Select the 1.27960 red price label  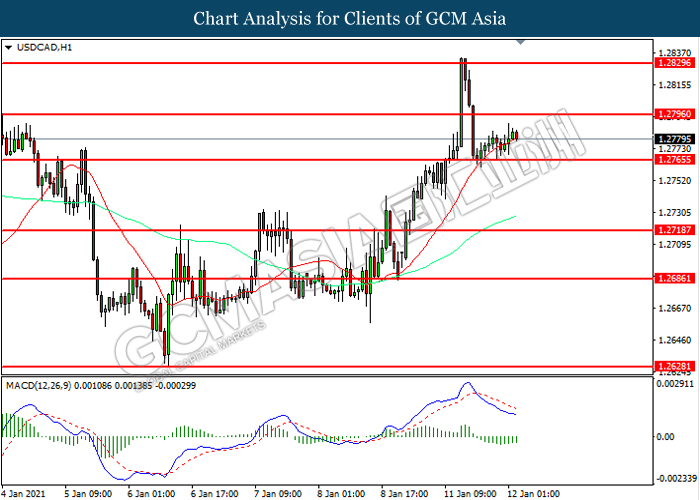point(675,114)
